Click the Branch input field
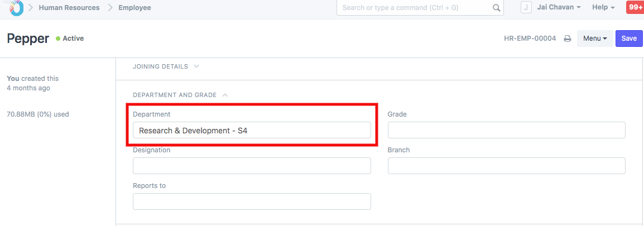Viewport: 644px width, 226px height. [x=506, y=166]
